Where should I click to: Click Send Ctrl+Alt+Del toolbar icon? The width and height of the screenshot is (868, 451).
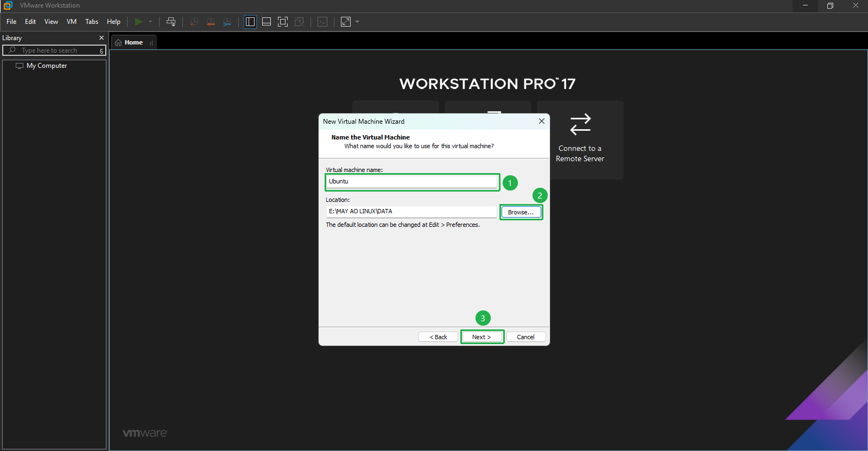[x=171, y=22]
